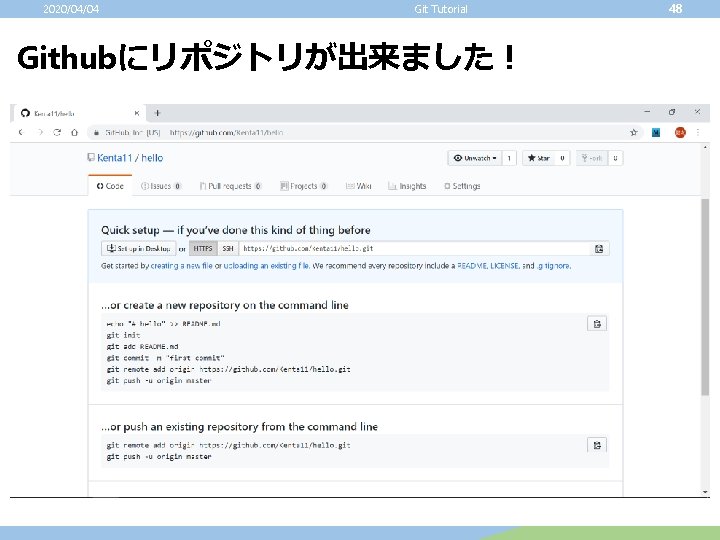
Task: Click the creating a new file link
Action: coord(181,265)
